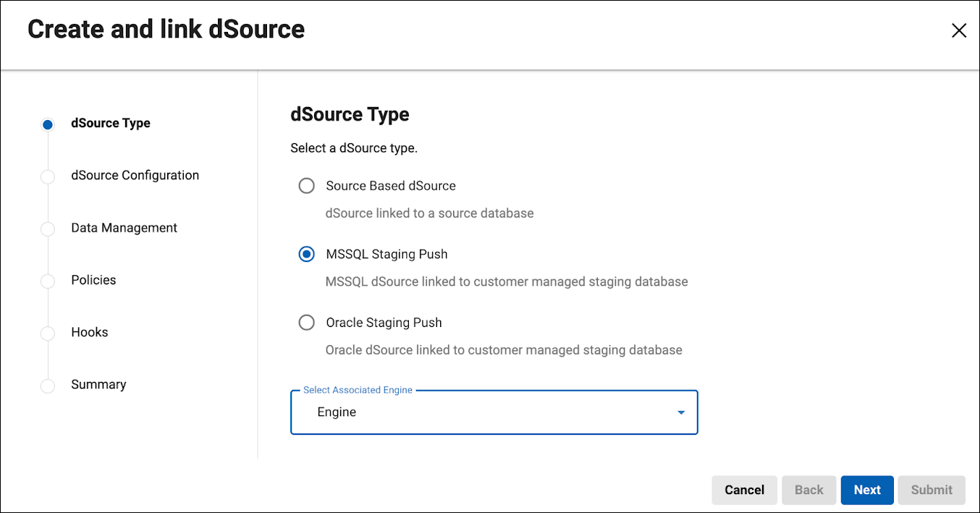Go to the Data Management step
Viewport: 980px width, 513px height.
click(x=124, y=227)
